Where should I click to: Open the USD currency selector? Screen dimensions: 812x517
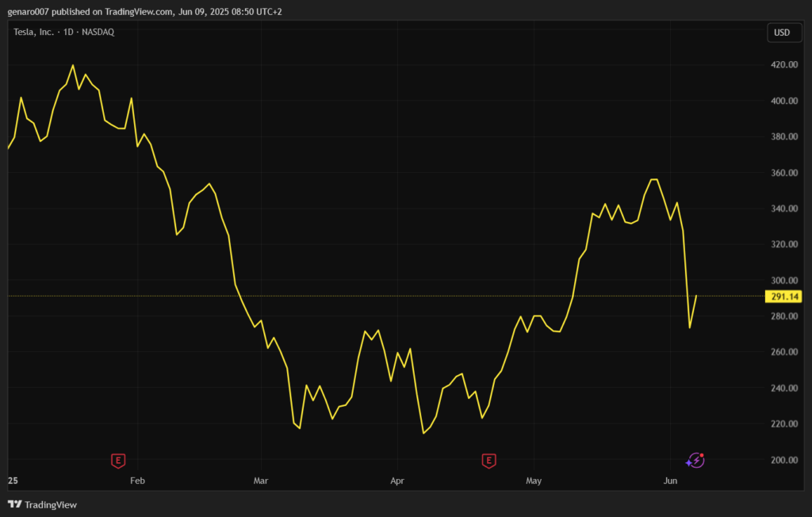tap(781, 33)
